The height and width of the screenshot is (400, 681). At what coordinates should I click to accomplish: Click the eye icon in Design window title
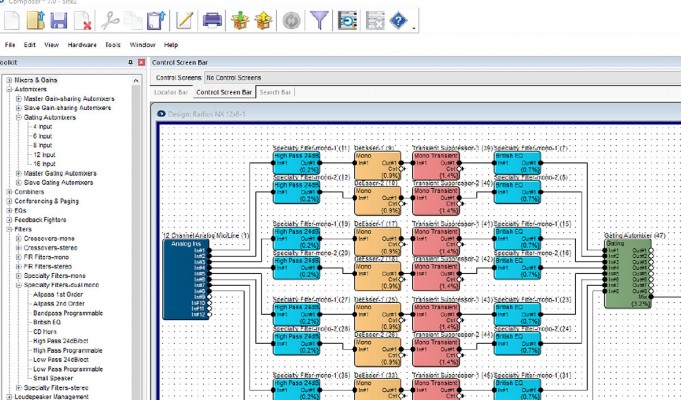pyautogui.click(x=161, y=114)
